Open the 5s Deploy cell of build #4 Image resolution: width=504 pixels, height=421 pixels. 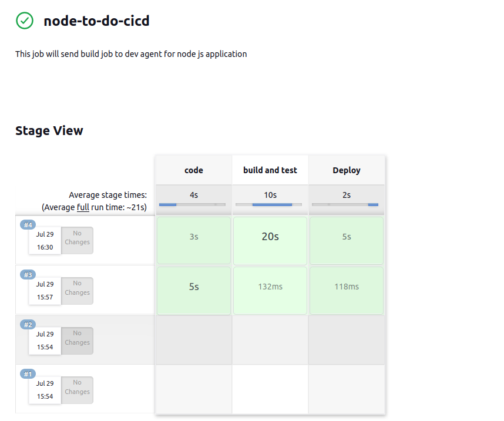coord(347,240)
